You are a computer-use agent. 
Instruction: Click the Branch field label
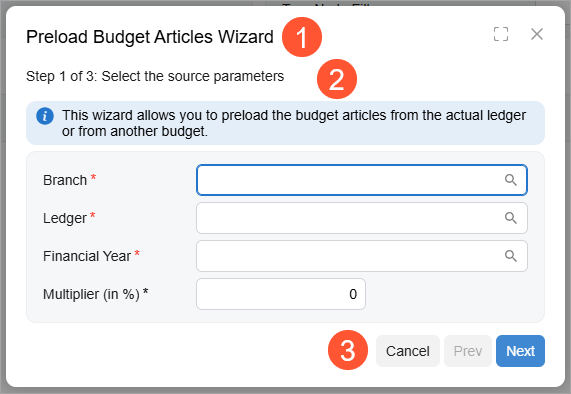pyautogui.click(x=65, y=180)
